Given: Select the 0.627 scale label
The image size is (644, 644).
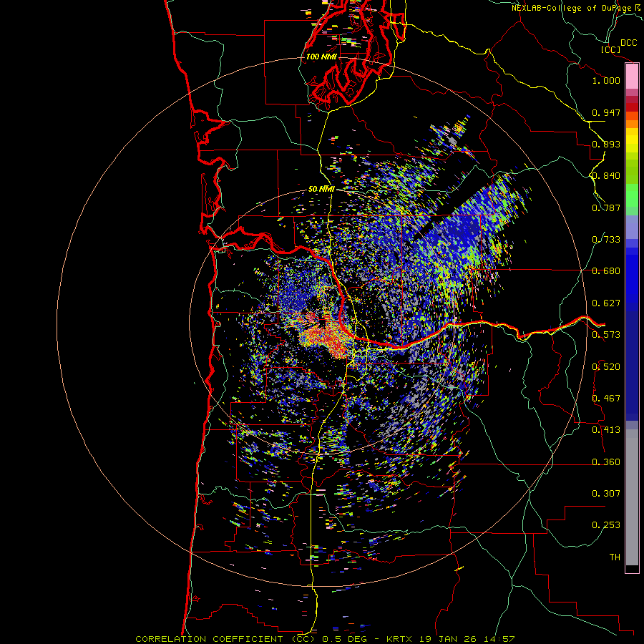Looking at the screenshot, I should (606, 303).
